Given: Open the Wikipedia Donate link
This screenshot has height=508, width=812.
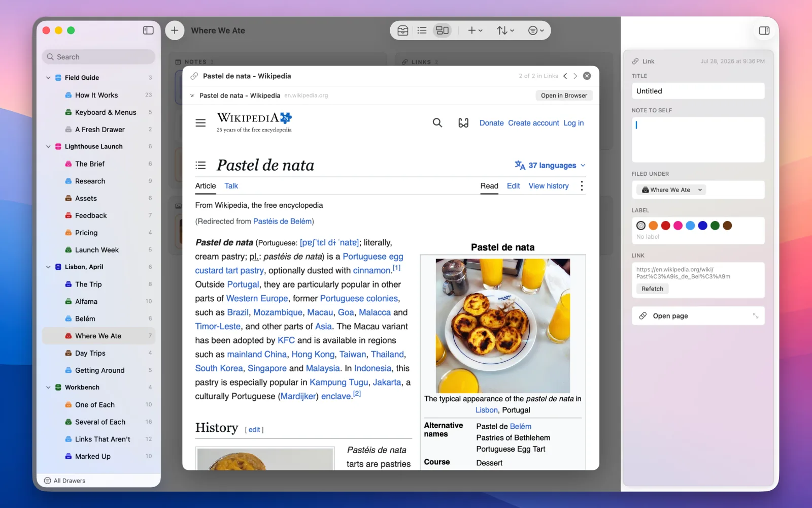Looking at the screenshot, I should pos(492,123).
